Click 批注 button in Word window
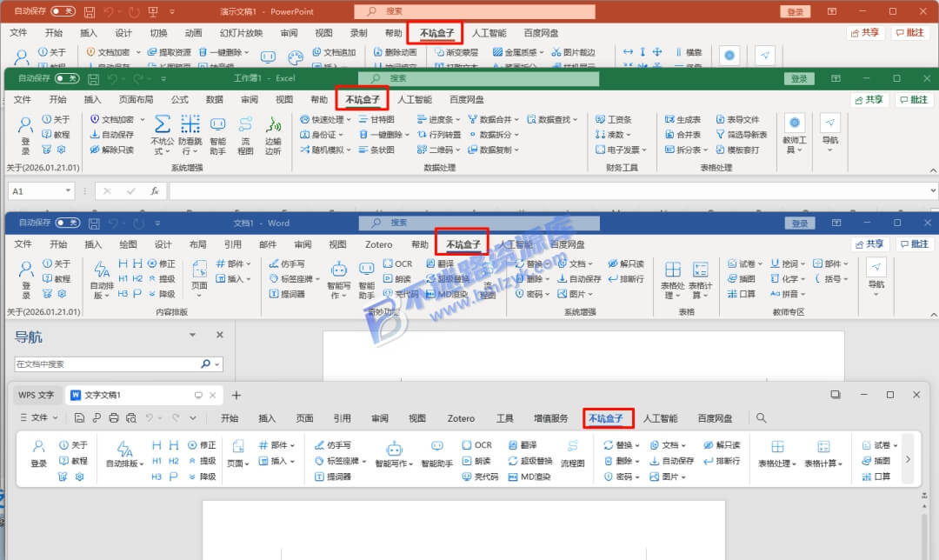This screenshot has width=939, height=560. [914, 243]
